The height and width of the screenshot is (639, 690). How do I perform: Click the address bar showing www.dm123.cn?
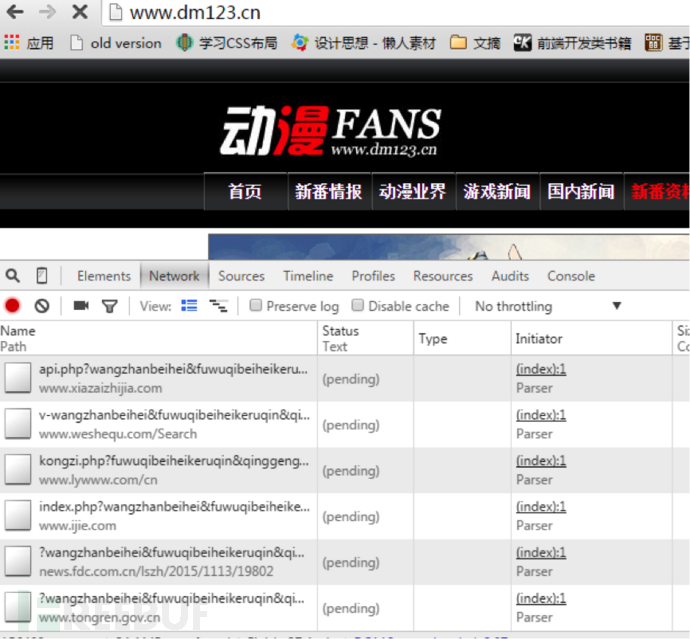point(396,12)
